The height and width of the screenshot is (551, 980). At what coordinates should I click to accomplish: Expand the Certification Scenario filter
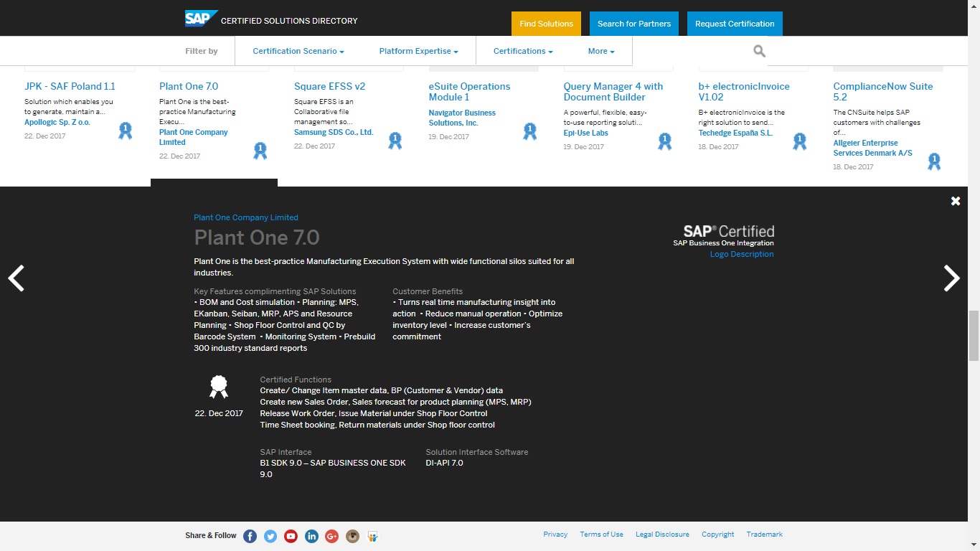click(298, 51)
